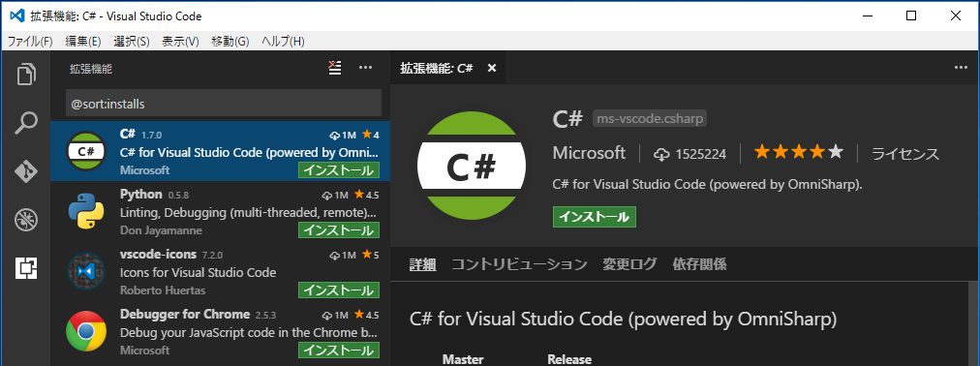Click C# row star rating 4

point(371,135)
